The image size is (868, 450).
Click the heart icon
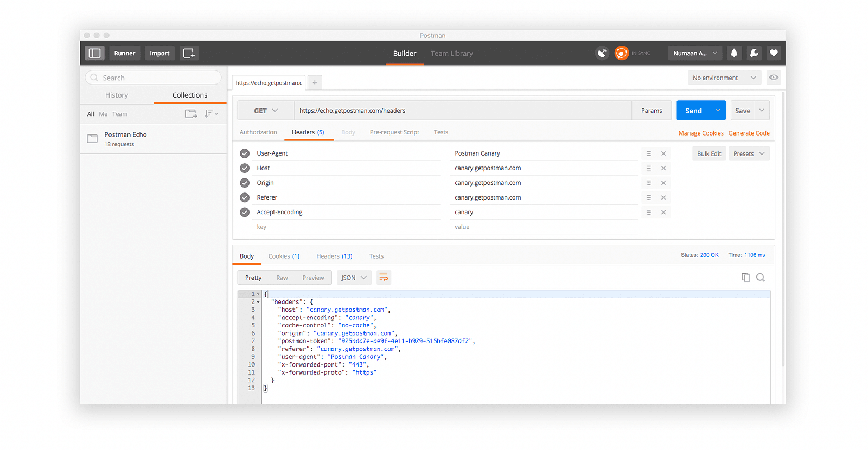click(x=774, y=53)
